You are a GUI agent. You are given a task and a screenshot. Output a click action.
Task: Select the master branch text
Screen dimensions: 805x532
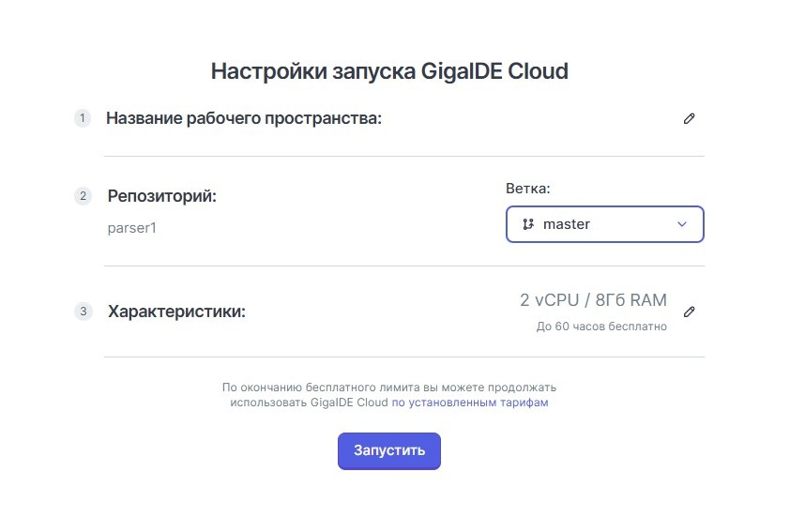(567, 224)
